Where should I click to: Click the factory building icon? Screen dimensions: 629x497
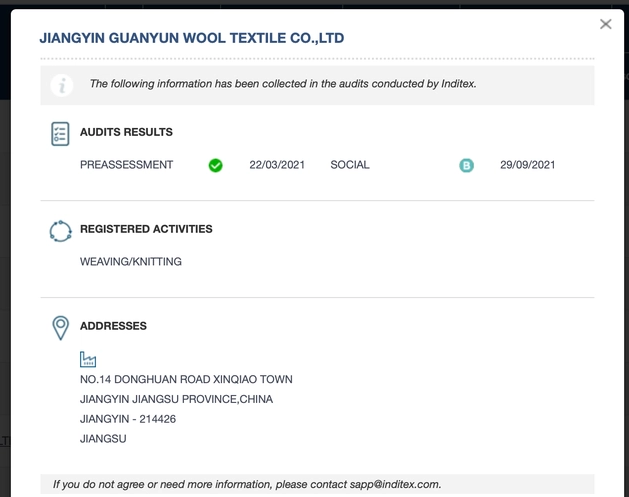pos(88,359)
